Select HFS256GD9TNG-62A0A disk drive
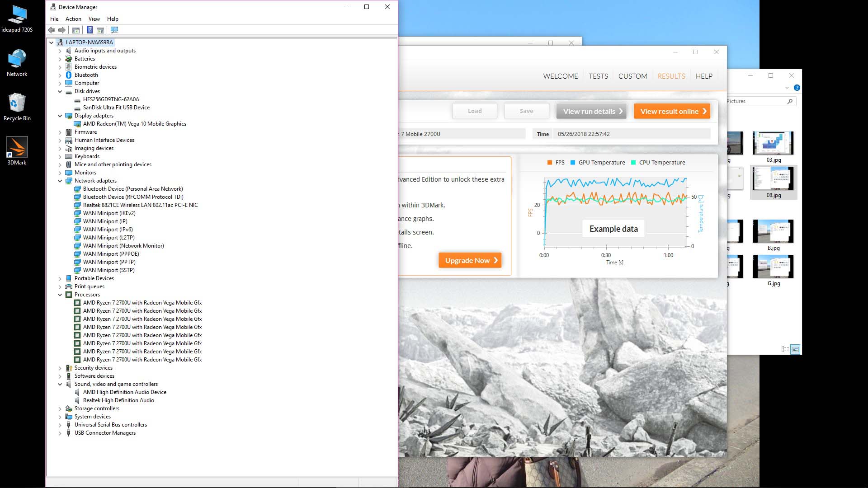This screenshot has width=868, height=488. point(111,99)
